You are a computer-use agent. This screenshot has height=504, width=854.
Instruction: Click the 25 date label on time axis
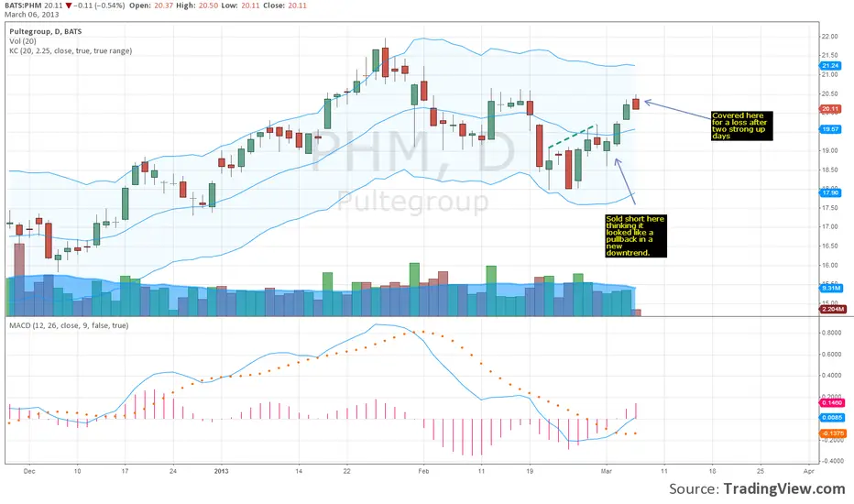coord(761,471)
